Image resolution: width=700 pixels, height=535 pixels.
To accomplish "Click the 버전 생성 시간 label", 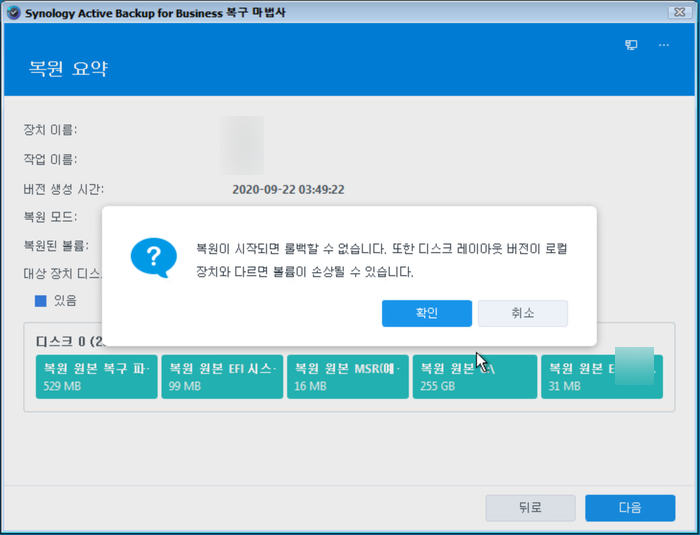I will point(63,189).
